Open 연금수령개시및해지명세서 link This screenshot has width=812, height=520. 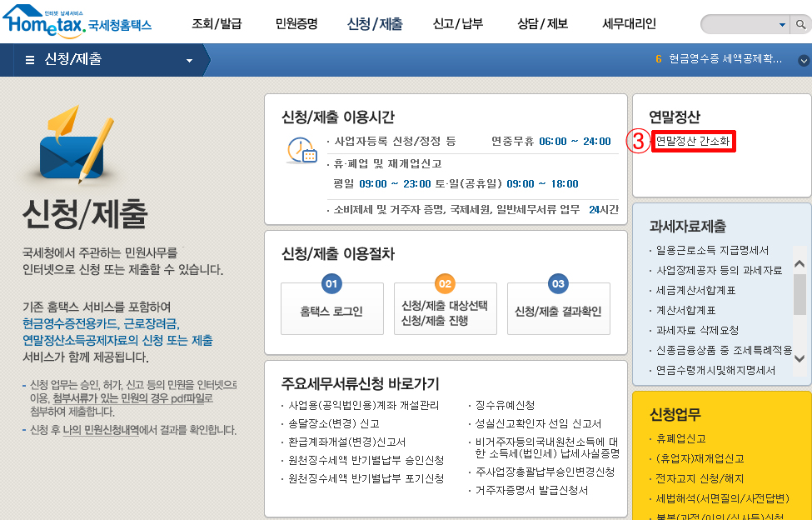tap(715, 371)
